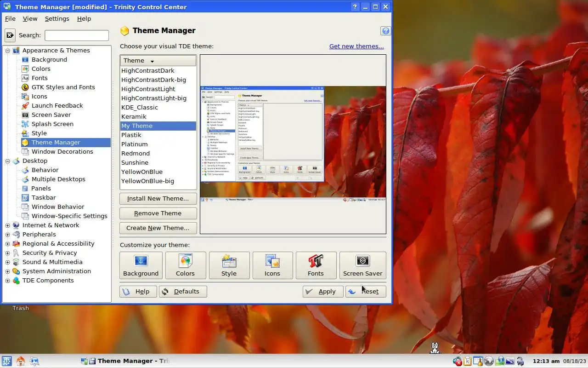The height and width of the screenshot is (368, 588).
Task: Open the Home folder icon in the taskbar
Action: click(20, 361)
